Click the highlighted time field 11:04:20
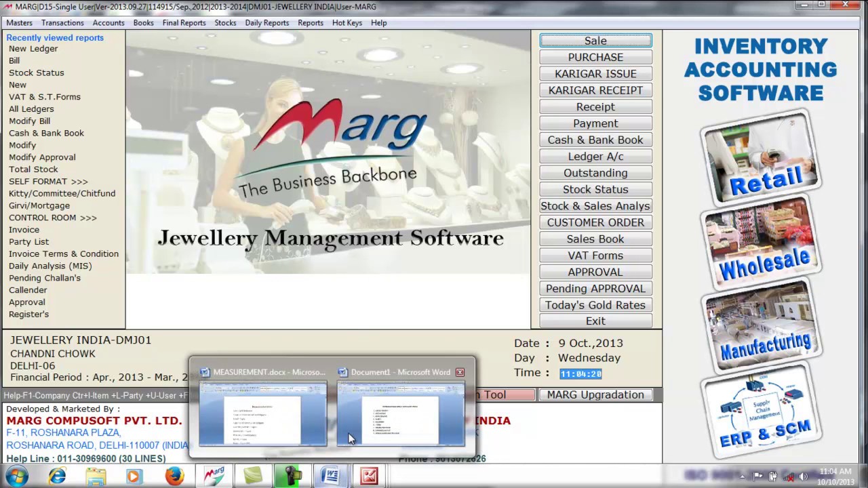The width and height of the screenshot is (868, 488). [x=580, y=373]
